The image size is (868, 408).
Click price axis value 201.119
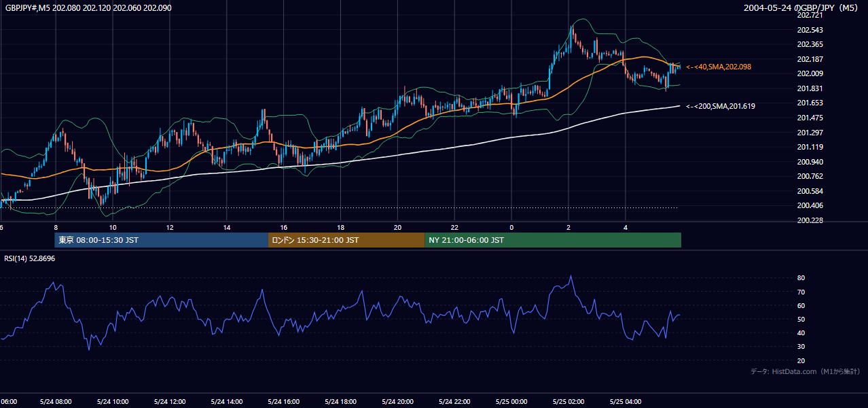click(810, 147)
